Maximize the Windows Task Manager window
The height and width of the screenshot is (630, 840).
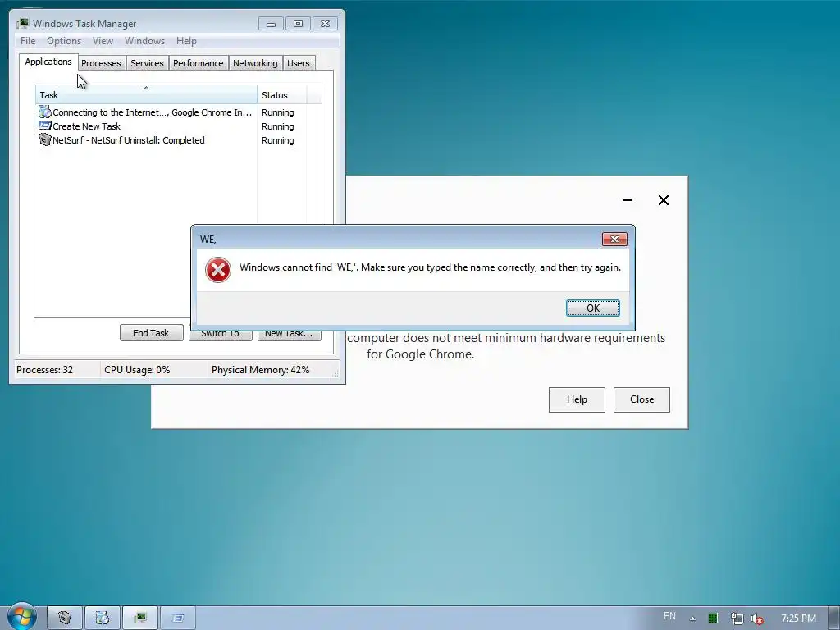click(x=298, y=24)
